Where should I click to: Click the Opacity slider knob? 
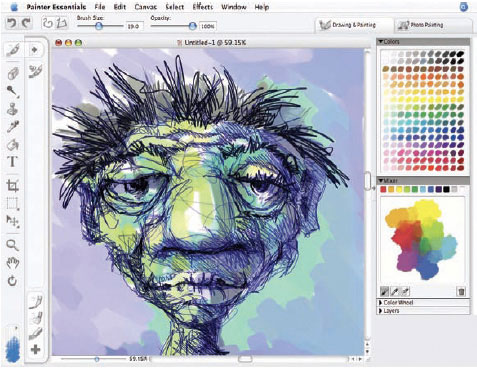192,26
